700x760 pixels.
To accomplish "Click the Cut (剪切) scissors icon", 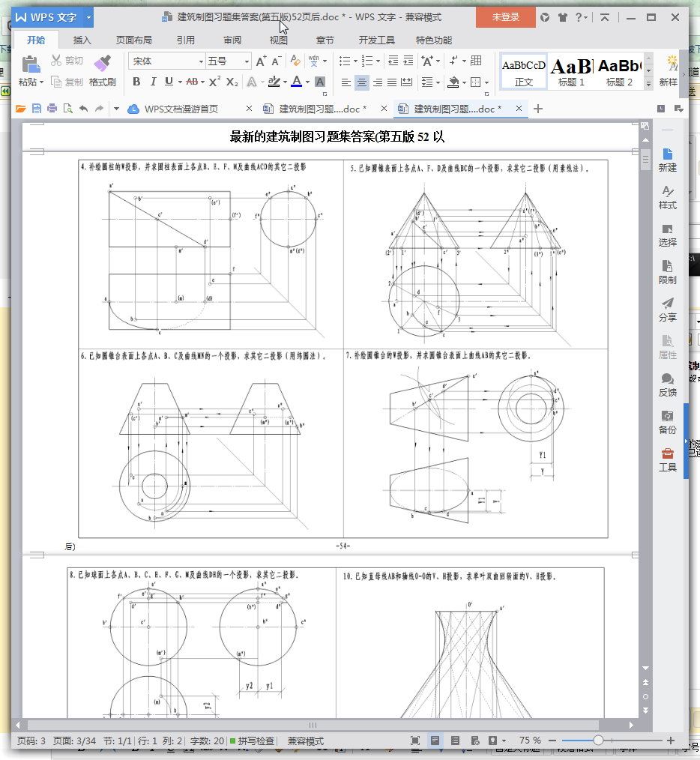I will [x=56, y=60].
